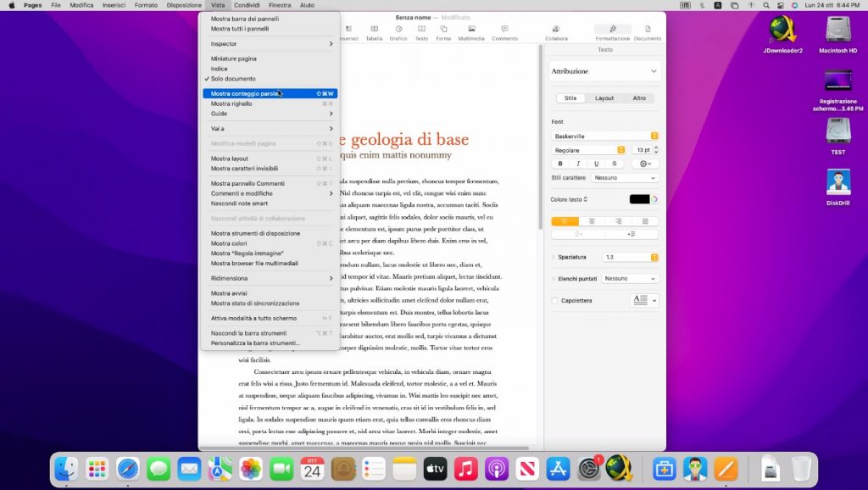Click the Grafico chart icon
868x490 pixels.
[398, 29]
